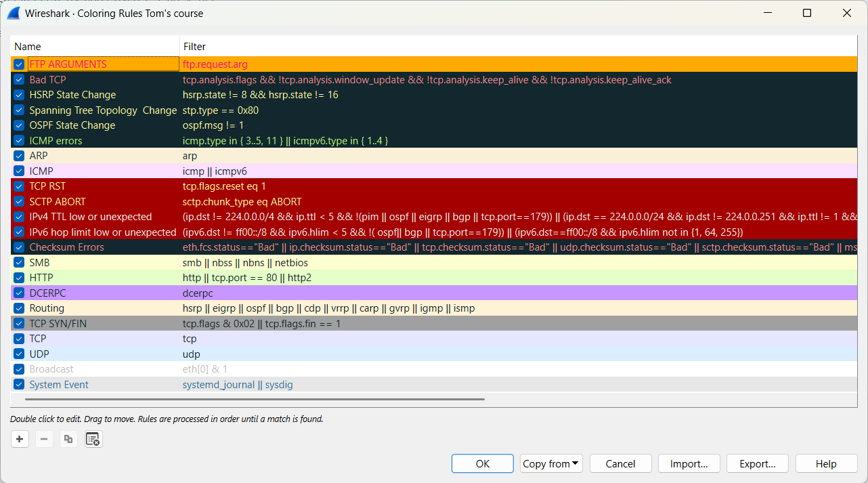Open the Import... dialog button

coord(689,464)
